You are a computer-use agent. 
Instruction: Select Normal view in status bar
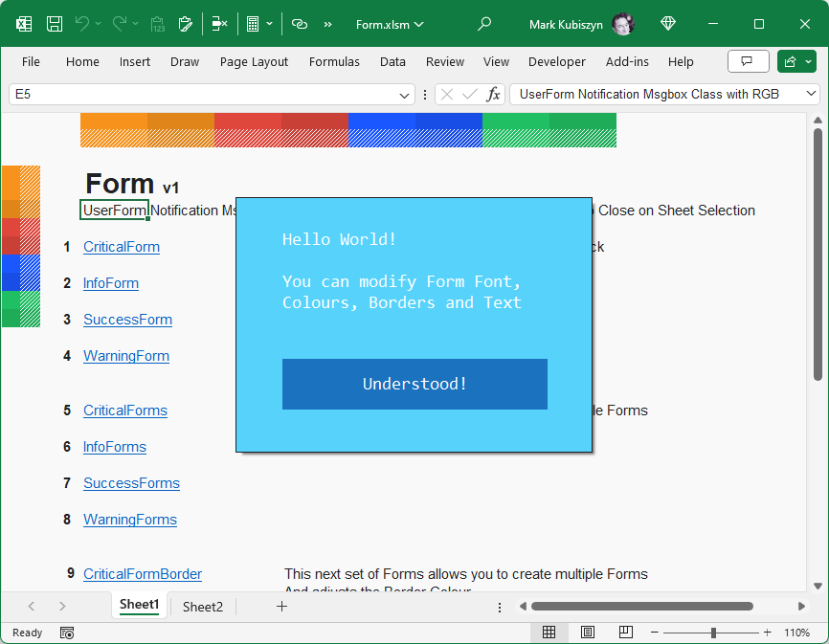pos(549,633)
